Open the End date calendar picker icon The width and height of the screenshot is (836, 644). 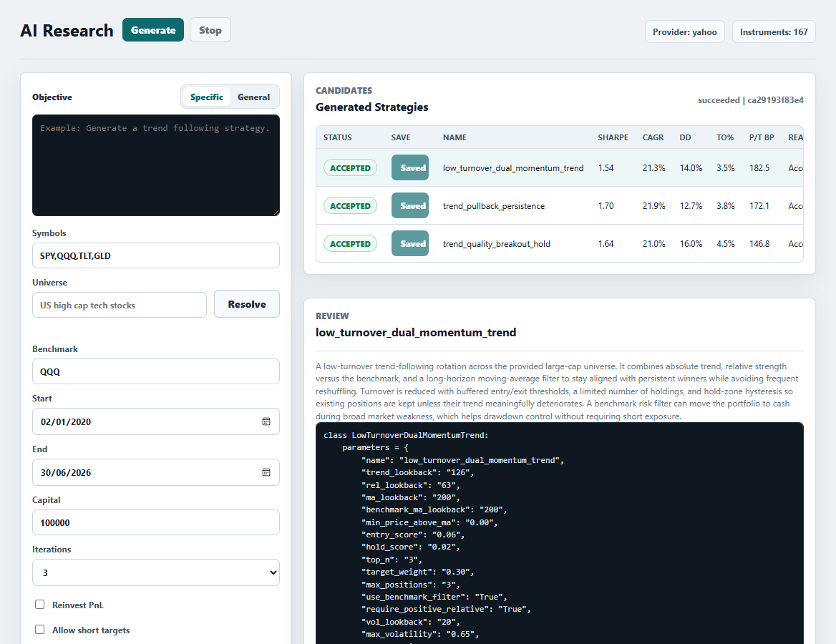pos(266,472)
